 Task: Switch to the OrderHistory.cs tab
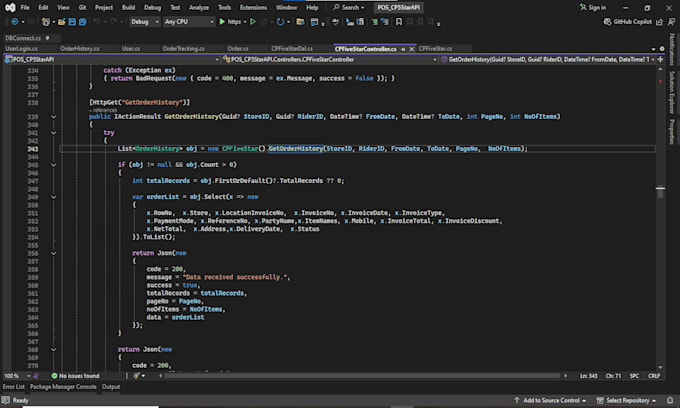tap(80, 49)
